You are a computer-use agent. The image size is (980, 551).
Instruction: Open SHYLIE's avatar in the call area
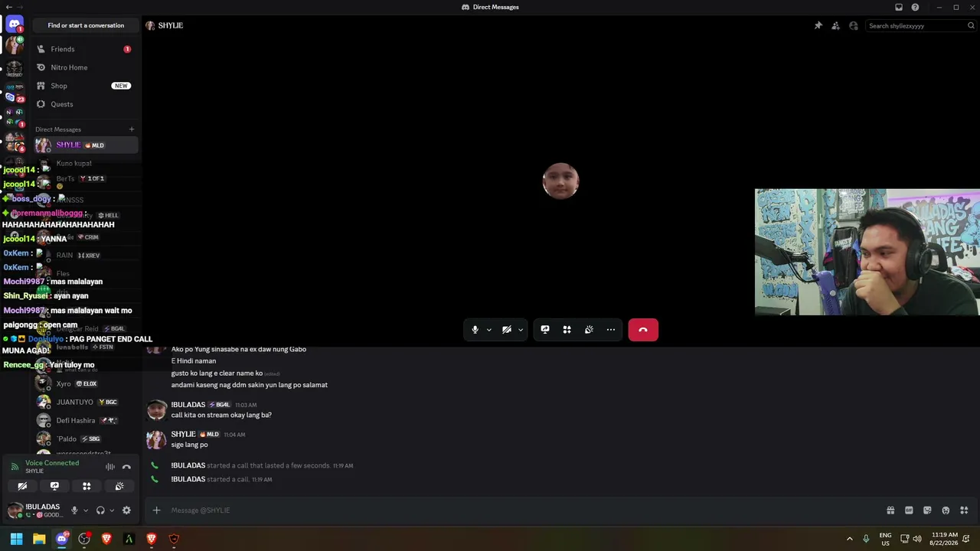tap(561, 181)
